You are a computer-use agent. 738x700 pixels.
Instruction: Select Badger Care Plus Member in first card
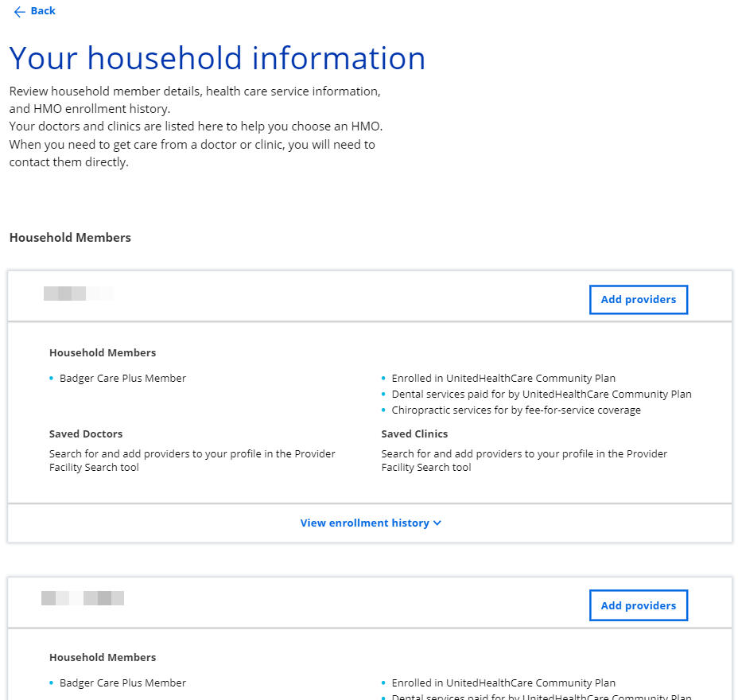click(122, 379)
